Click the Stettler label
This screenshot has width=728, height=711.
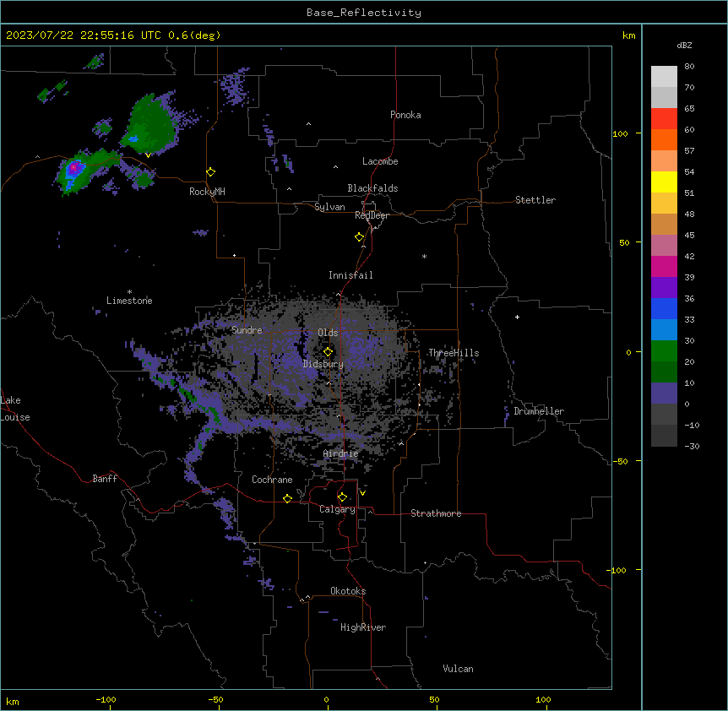(535, 200)
